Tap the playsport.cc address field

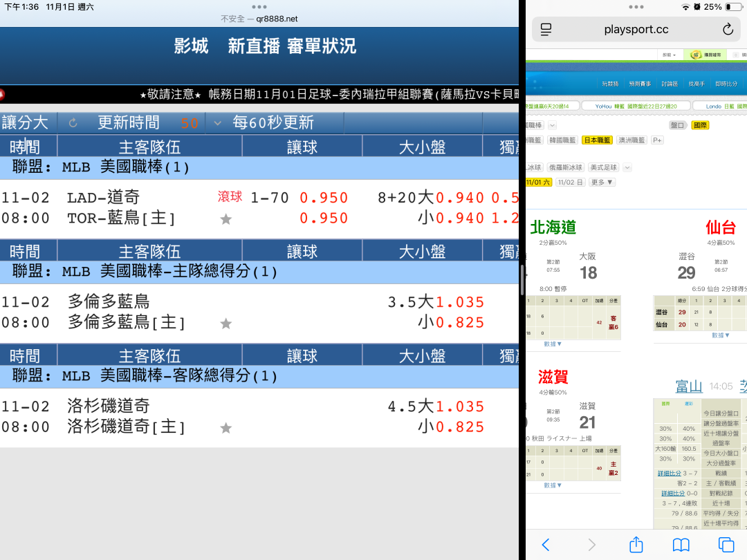(636, 30)
